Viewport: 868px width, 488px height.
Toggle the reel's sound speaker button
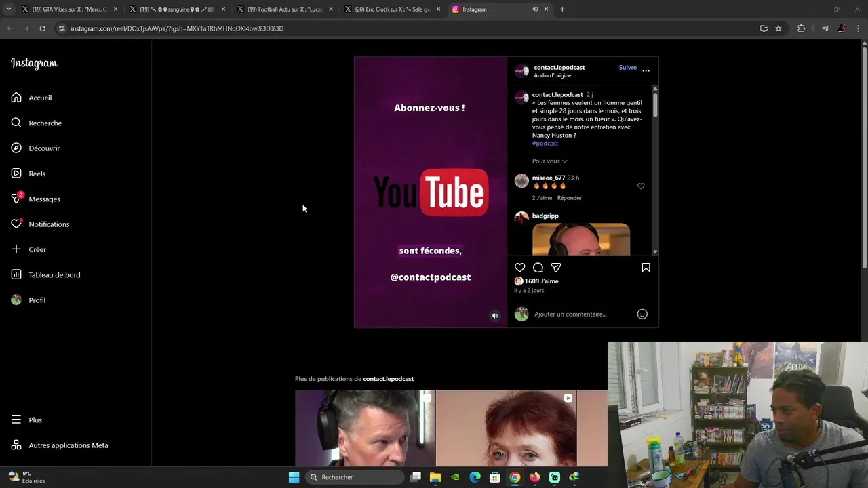[x=494, y=315]
